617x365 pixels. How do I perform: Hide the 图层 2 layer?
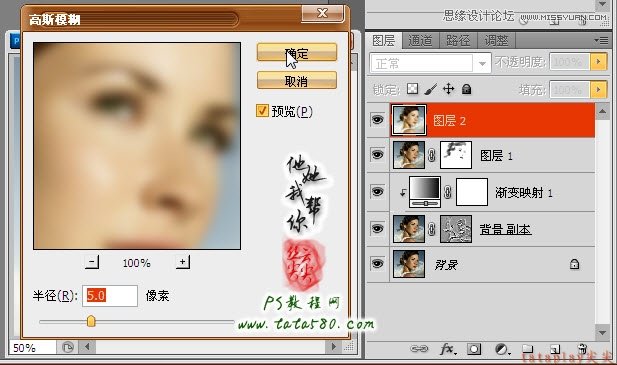(377, 119)
